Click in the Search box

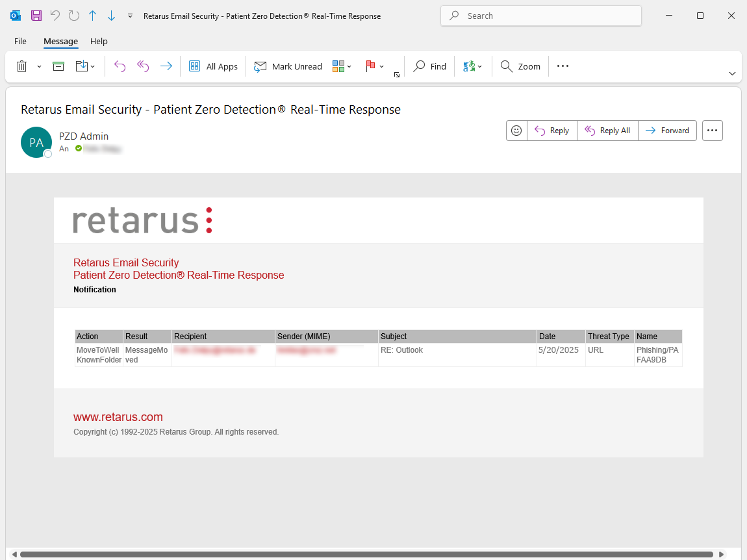[x=540, y=16]
